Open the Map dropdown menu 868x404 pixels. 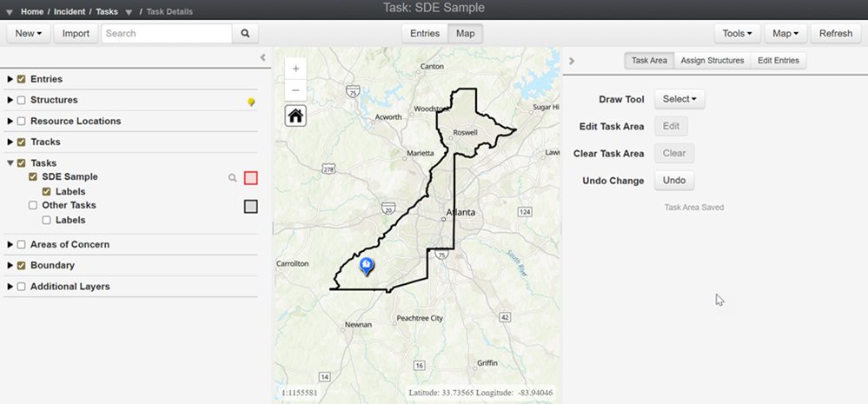point(786,33)
